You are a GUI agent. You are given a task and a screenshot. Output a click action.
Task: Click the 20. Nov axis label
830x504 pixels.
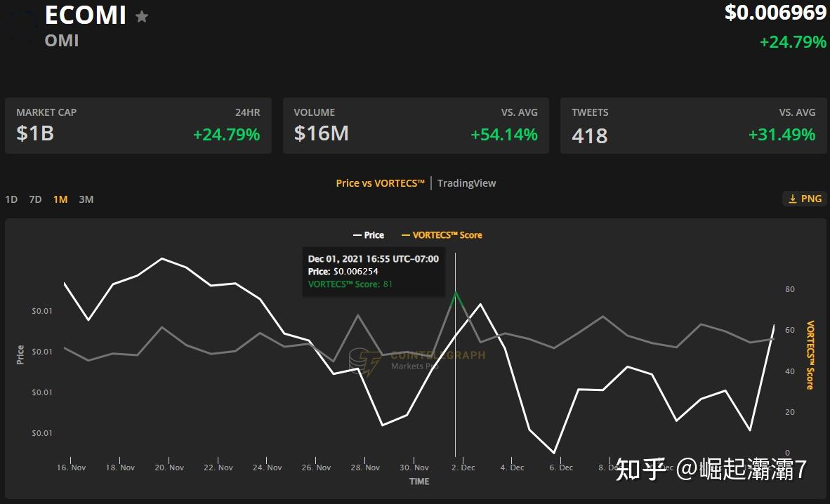(169, 467)
